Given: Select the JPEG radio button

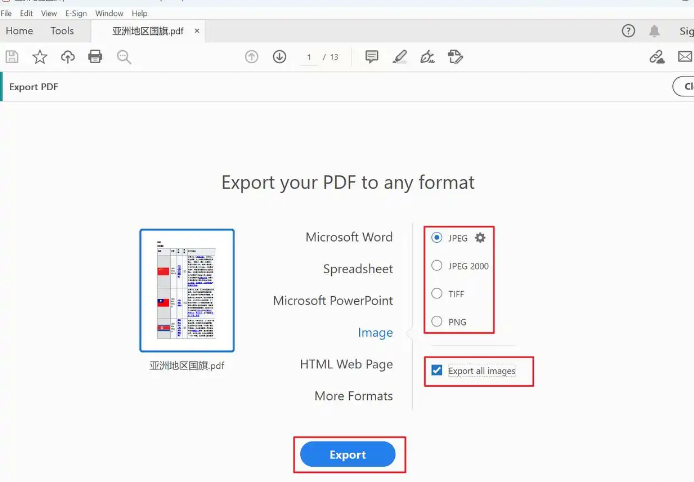Looking at the screenshot, I should tap(436, 238).
